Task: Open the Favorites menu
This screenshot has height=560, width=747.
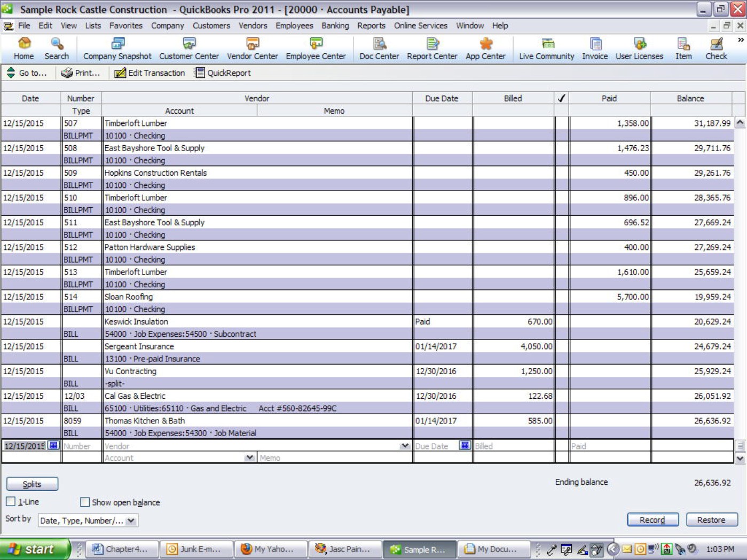Action: [125, 26]
